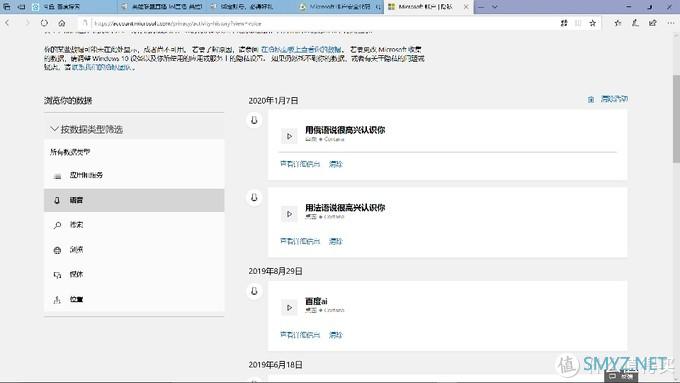Select 所有数据类型 filter
Screen dimensions: 680x383
(x=134, y=152)
